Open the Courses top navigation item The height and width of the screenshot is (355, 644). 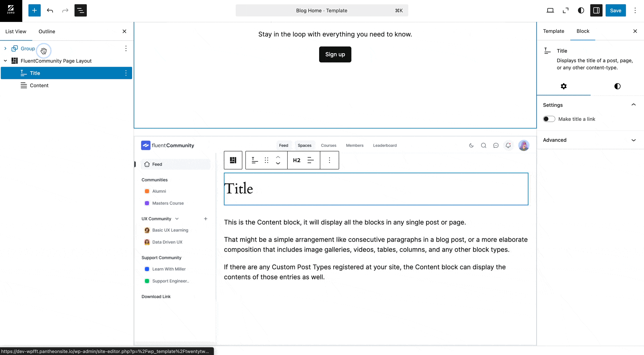tap(328, 146)
